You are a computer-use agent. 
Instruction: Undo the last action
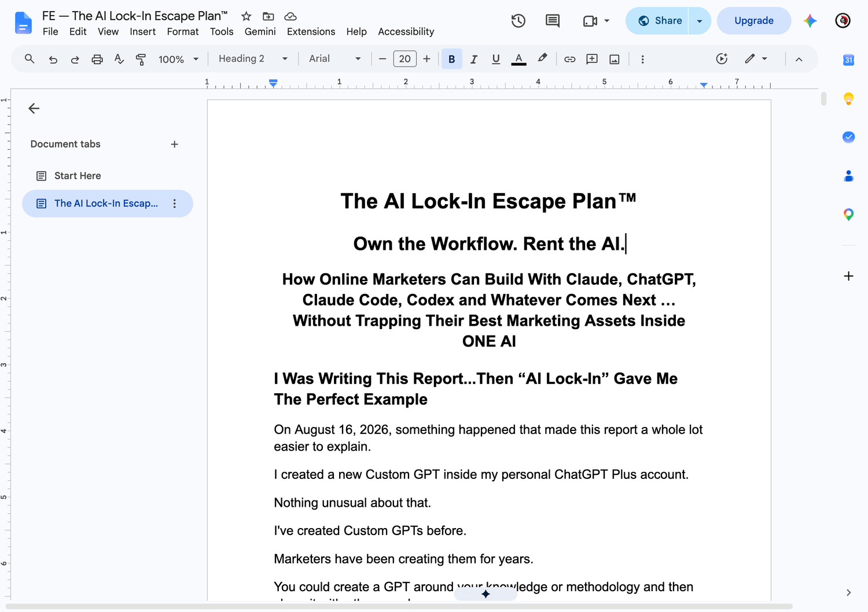pyautogui.click(x=53, y=59)
